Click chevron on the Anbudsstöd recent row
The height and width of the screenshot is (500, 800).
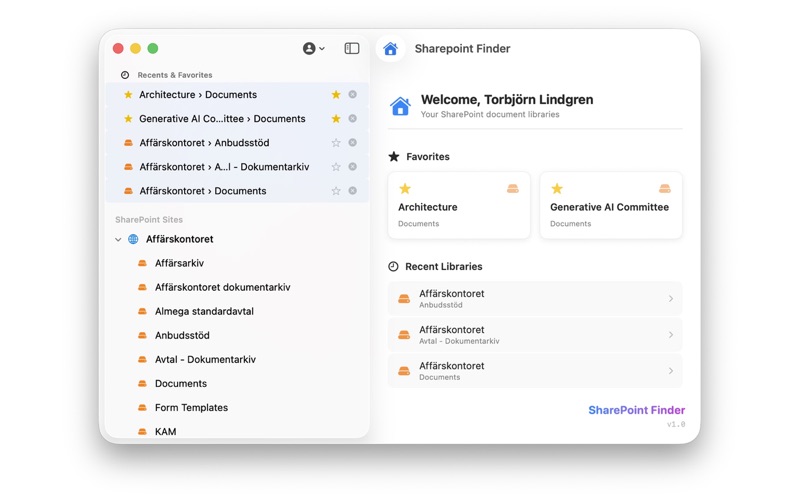[x=671, y=298]
